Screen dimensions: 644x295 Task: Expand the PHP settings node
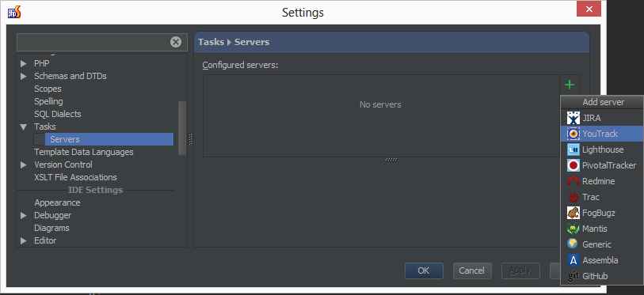click(x=24, y=63)
